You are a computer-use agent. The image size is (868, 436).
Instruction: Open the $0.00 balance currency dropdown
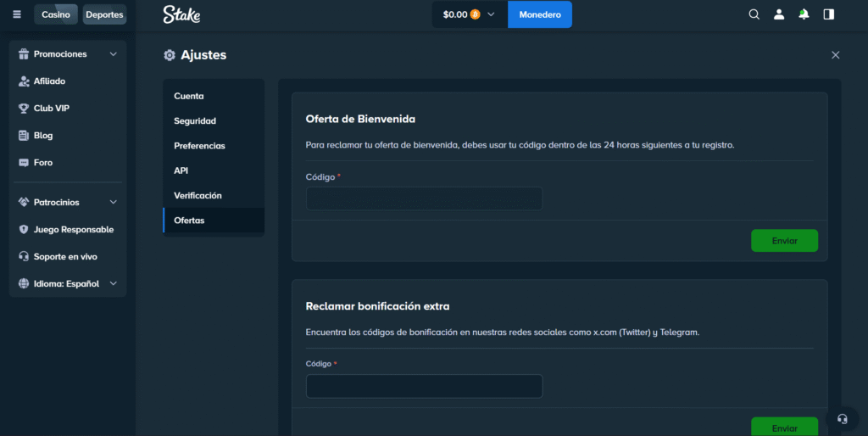pos(469,14)
